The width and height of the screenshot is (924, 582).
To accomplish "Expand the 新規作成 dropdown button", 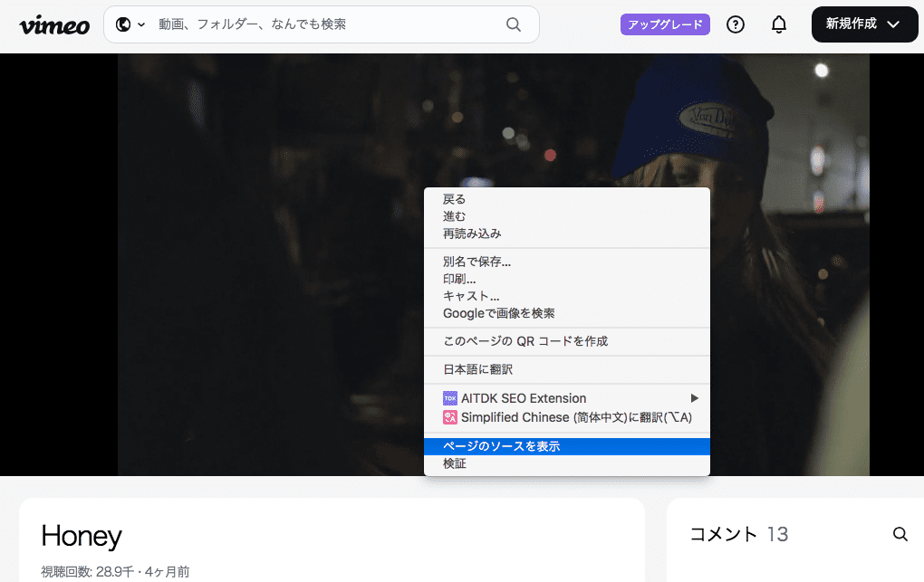I will pyautogui.click(x=865, y=24).
